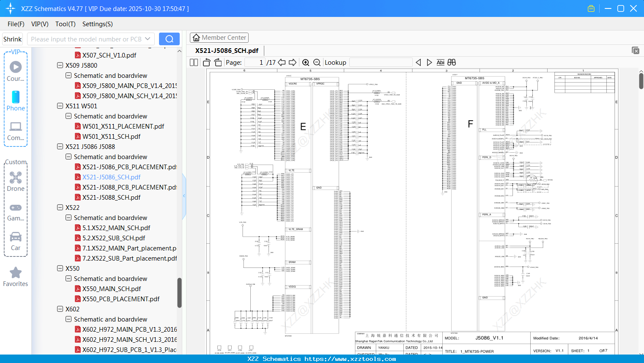The width and height of the screenshot is (644, 363).
Task: Rotate the page clockwise
Action: coord(218,63)
